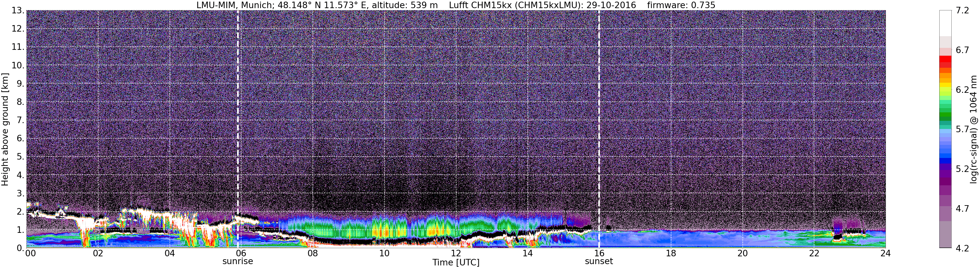This screenshot has width=980, height=269.
Task: Click the plot title starting with LMU-MIM, Munich
Action: (456, 5)
